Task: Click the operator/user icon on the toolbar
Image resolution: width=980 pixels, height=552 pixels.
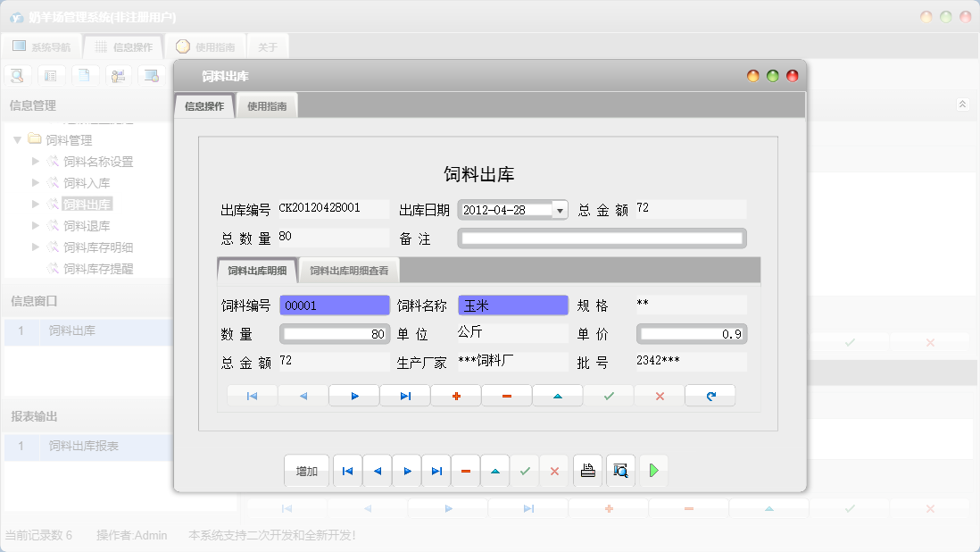Action: point(117,75)
